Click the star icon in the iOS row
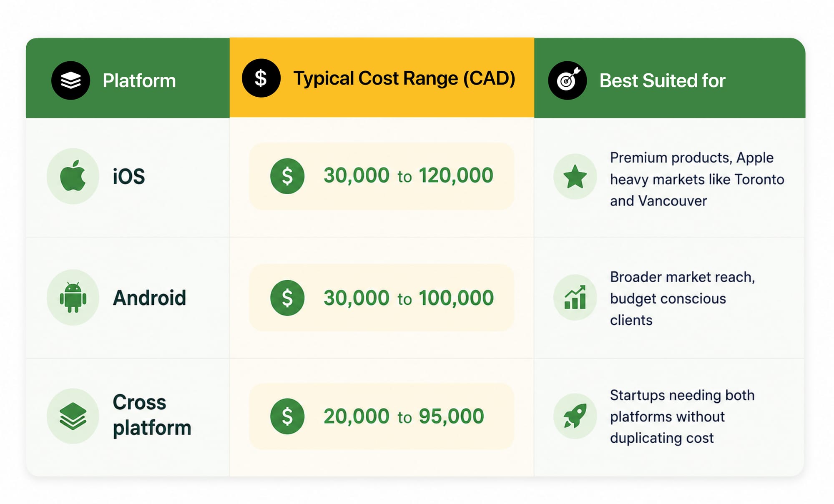Image resolution: width=834 pixels, height=504 pixels. pyautogui.click(x=575, y=176)
